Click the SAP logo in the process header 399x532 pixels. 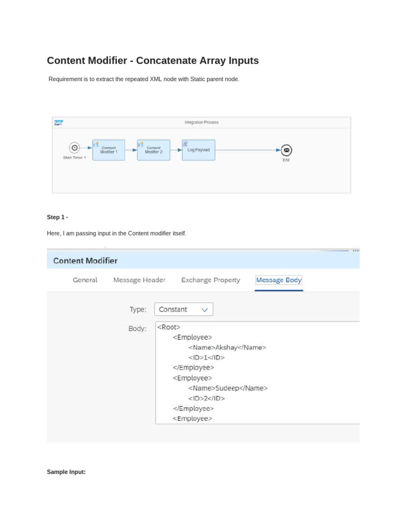[58, 123]
